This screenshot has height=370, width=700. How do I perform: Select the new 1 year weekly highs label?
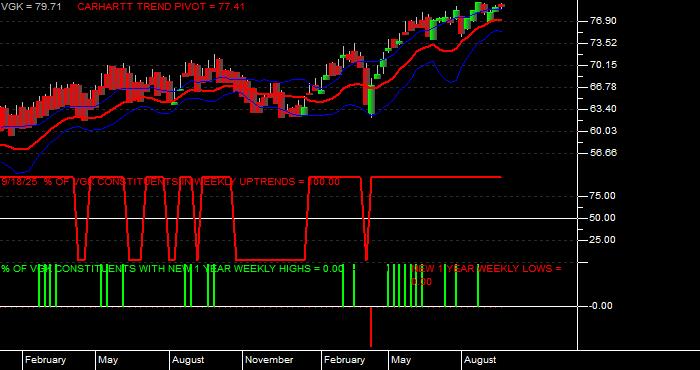tap(173, 269)
